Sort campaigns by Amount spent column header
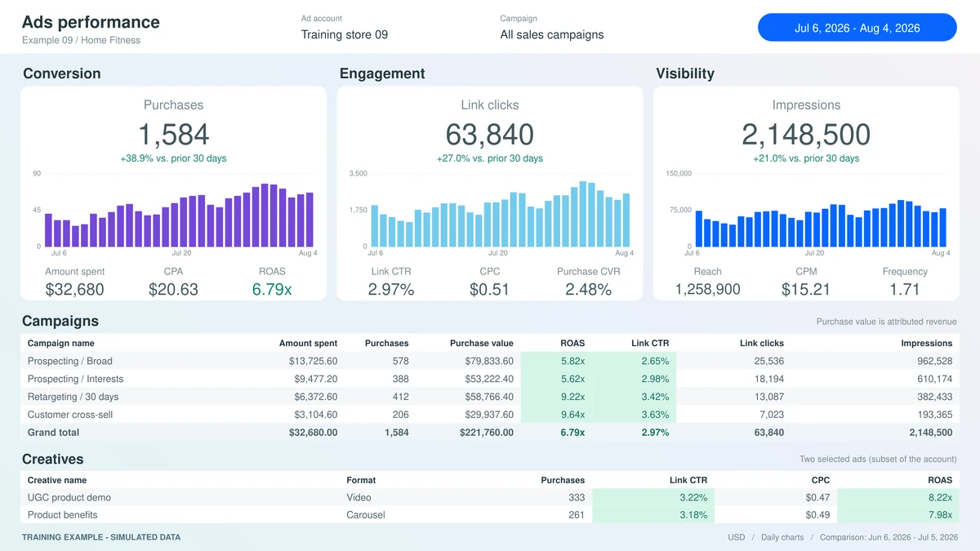This screenshot has width=980, height=551. tap(308, 343)
